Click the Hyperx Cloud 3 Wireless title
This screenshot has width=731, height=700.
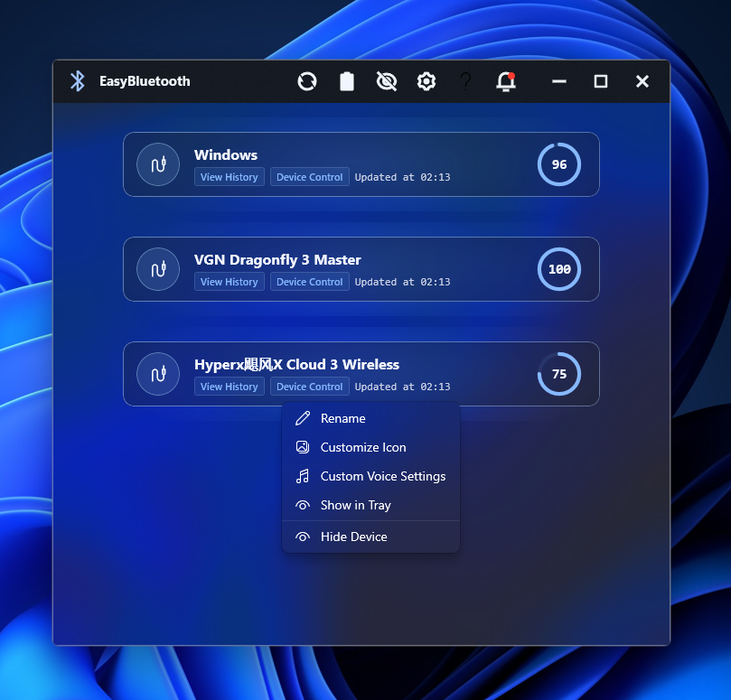pos(296,364)
